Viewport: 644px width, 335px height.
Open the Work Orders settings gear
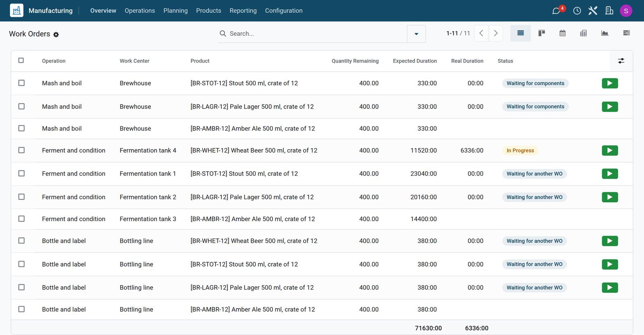pyautogui.click(x=56, y=35)
